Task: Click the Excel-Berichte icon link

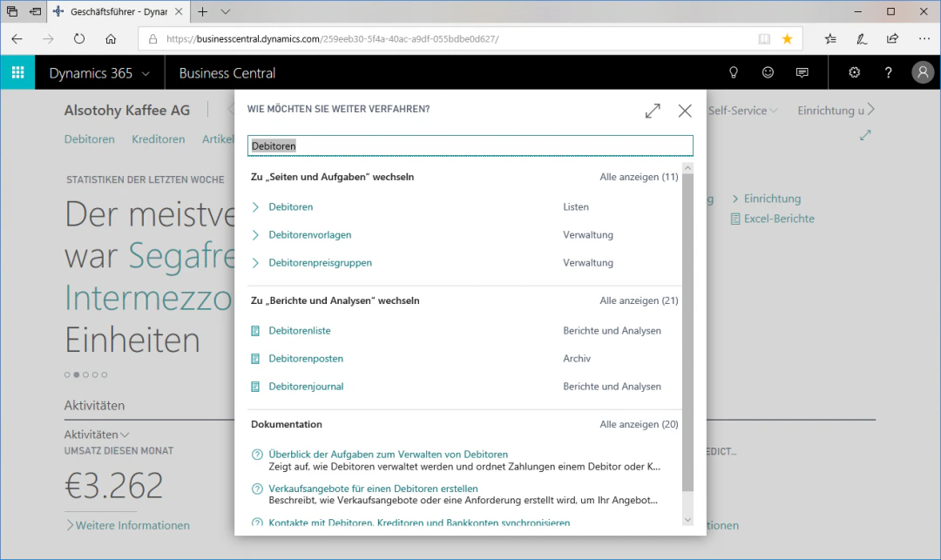Action: pos(735,219)
